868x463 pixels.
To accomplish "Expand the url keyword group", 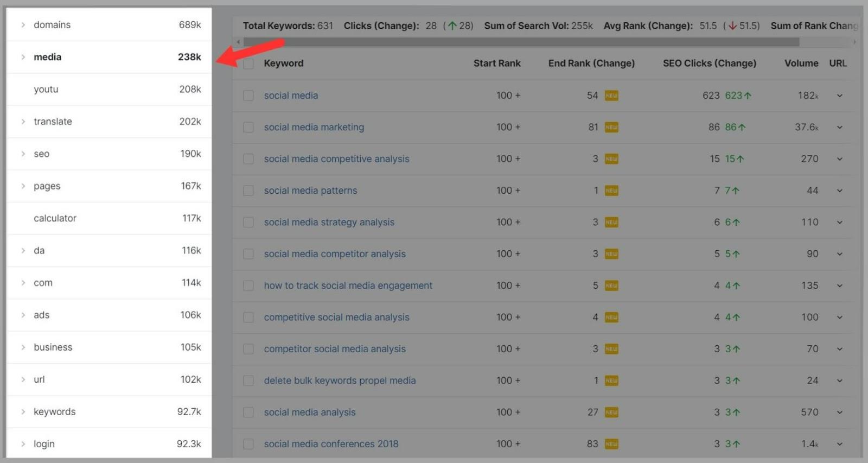I will click(23, 379).
